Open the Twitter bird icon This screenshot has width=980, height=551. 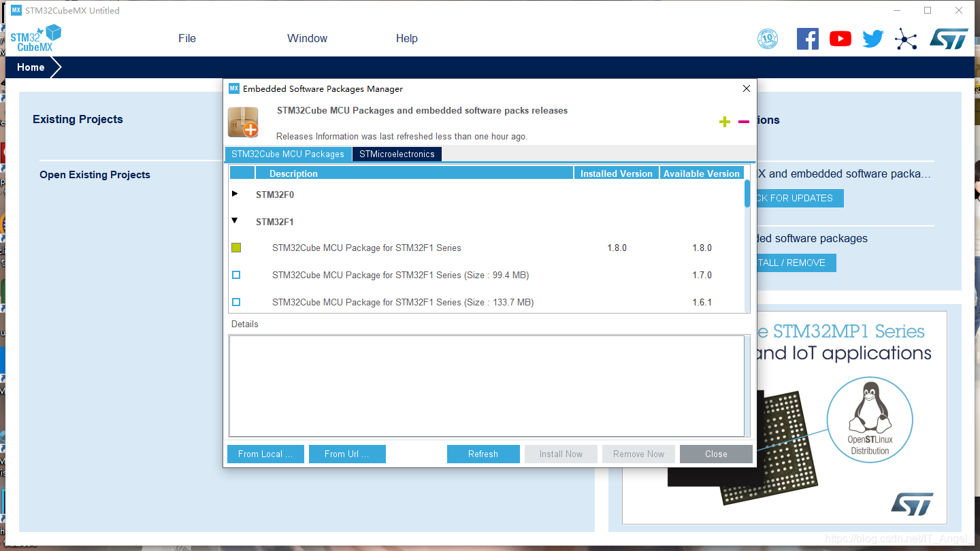[872, 39]
